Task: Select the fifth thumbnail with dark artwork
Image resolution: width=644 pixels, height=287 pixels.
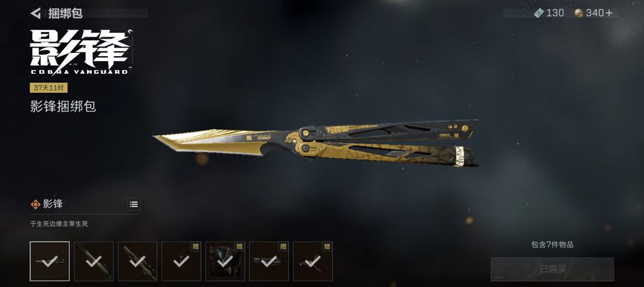Action: click(225, 261)
